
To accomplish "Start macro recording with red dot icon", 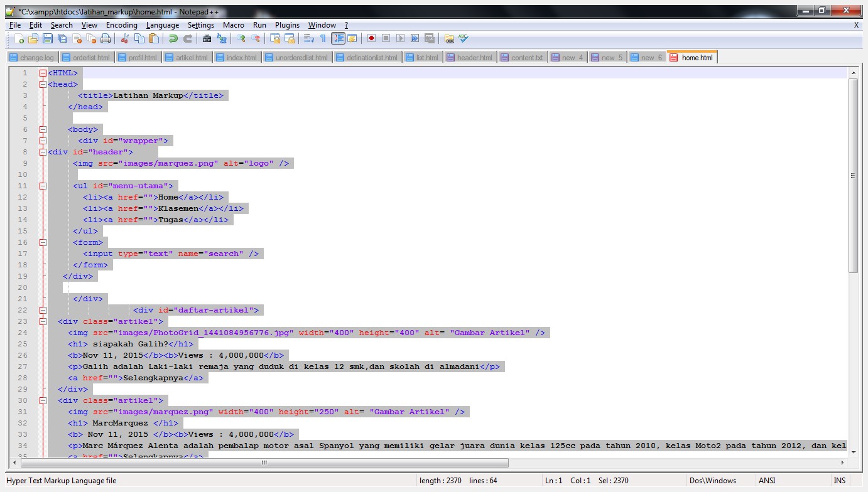I will click(371, 38).
